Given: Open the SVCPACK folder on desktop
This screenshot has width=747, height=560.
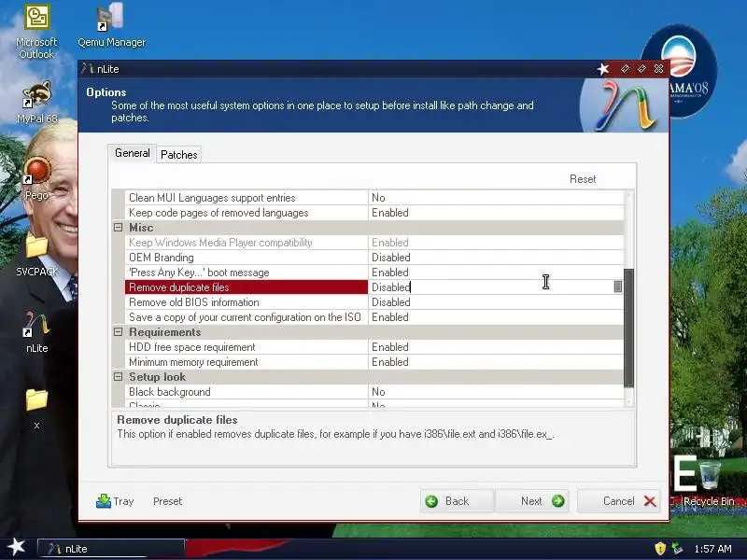Looking at the screenshot, I should [x=36, y=256].
